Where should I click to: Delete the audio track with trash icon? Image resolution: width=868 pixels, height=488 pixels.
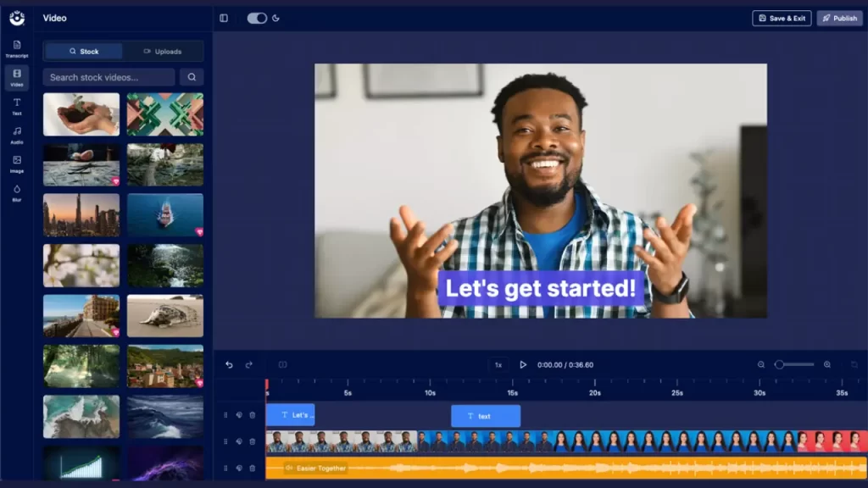point(253,468)
